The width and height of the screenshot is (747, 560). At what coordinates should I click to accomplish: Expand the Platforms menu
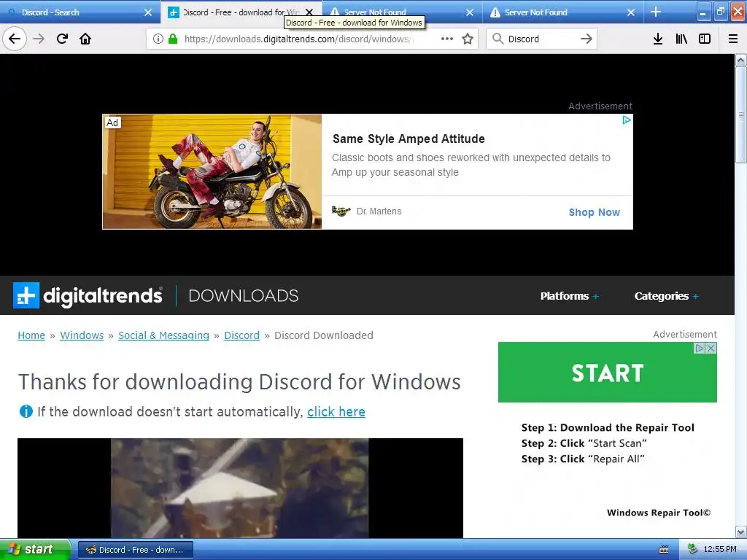click(569, 296)
